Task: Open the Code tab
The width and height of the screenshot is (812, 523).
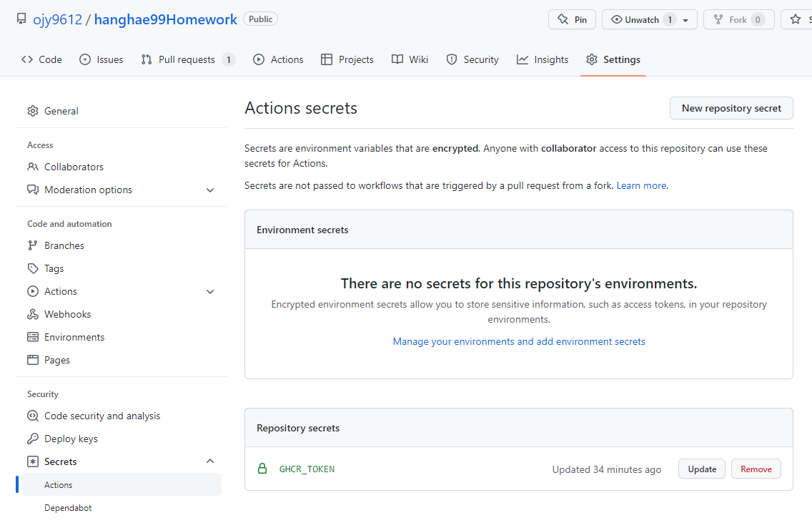Action: point(41,59)
